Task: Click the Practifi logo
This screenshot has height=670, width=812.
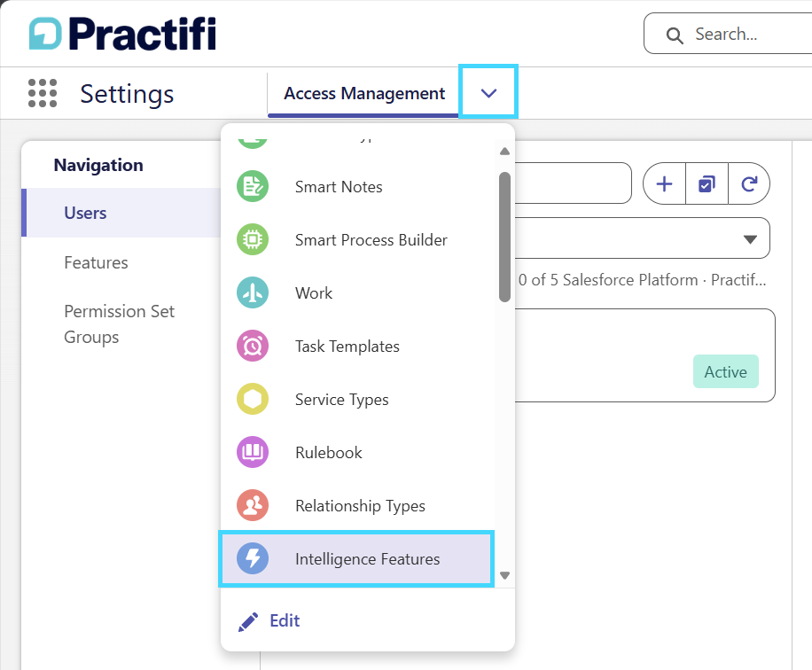Action: 122,34
